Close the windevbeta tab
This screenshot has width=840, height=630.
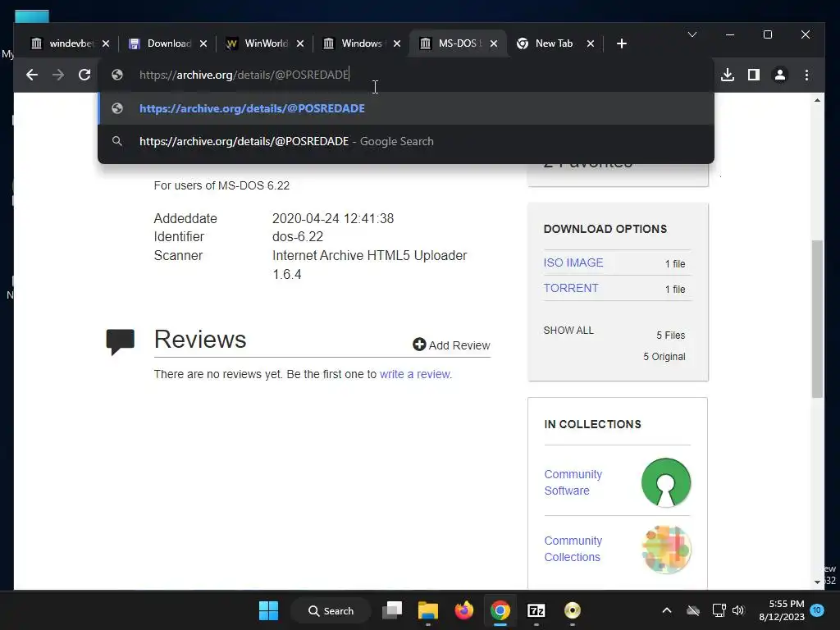pyautogui.click(x=106, y=44)
